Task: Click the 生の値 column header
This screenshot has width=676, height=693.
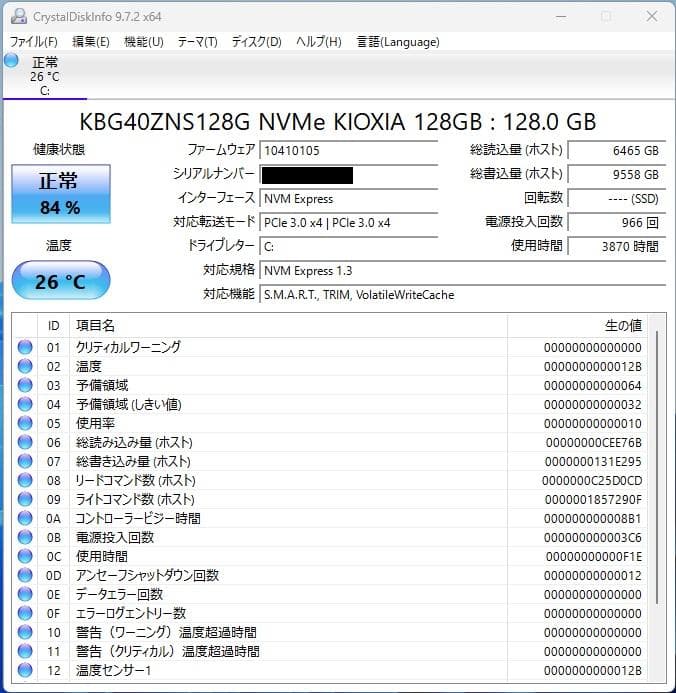Action: 577,326
